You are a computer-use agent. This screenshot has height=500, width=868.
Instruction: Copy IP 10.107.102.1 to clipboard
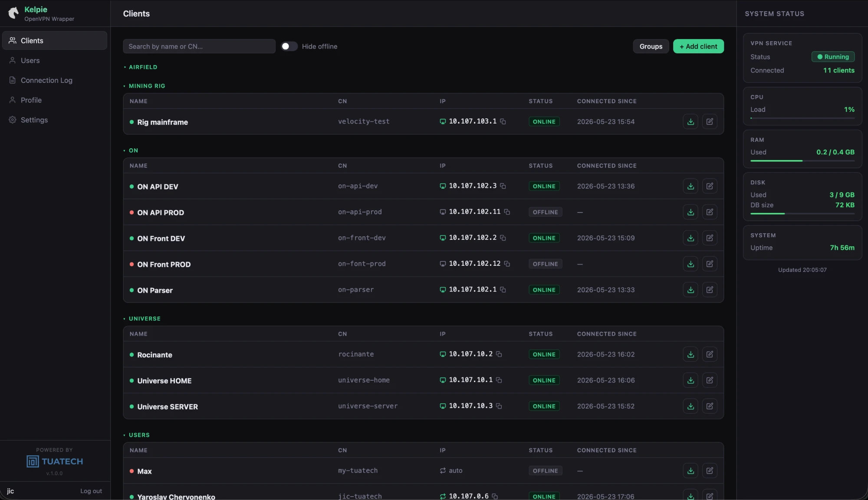pyautogui.click(x=503, y=290)
